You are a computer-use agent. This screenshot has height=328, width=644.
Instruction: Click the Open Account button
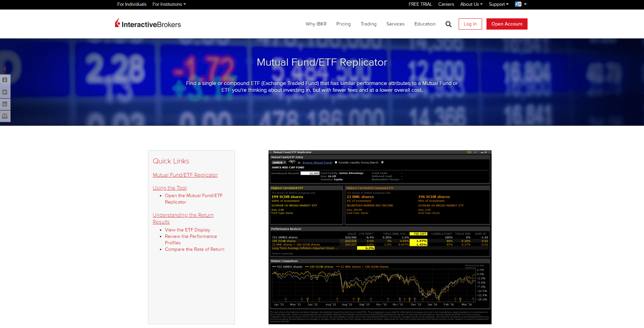tap(507, 24)
